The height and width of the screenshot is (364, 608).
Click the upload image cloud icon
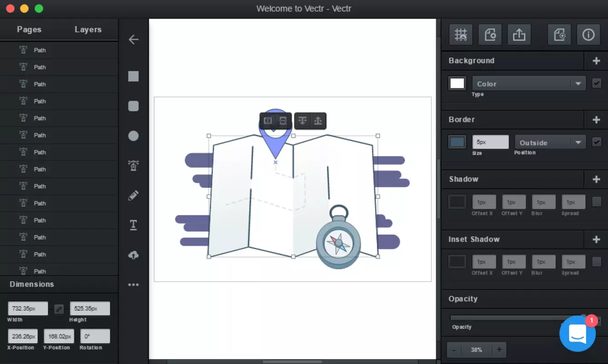pos(133,255)
